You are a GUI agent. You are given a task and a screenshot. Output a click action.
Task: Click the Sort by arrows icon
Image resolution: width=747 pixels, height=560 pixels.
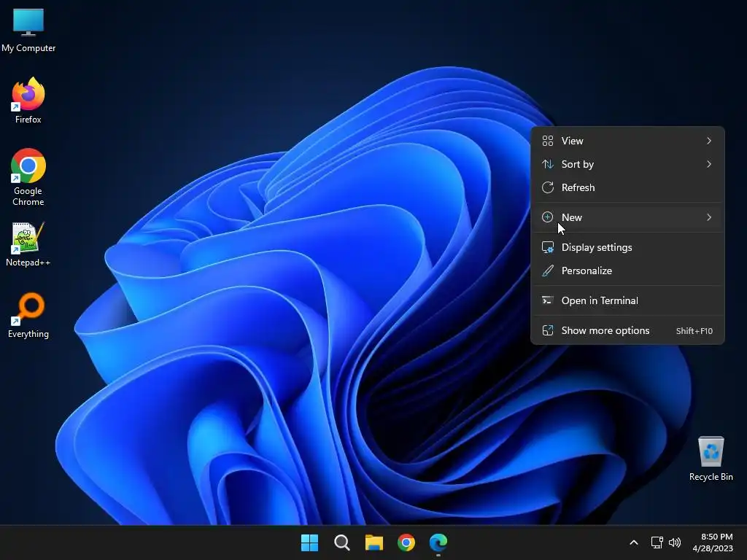pos(548,164)
